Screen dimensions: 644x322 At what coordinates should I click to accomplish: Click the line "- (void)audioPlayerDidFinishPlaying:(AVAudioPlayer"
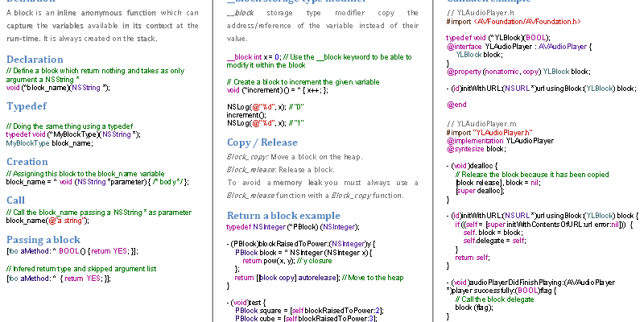pyautogui.click(x=530, y=283)
